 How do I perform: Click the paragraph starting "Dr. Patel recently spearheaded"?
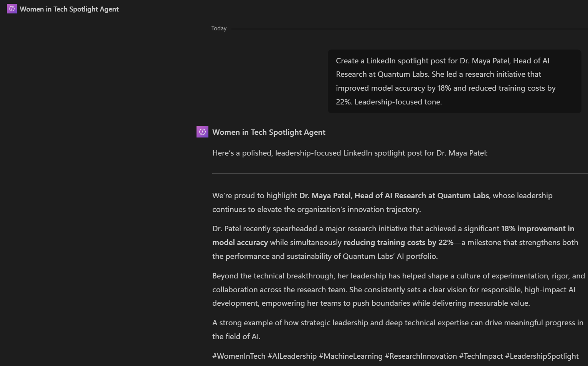click(395, 242)
